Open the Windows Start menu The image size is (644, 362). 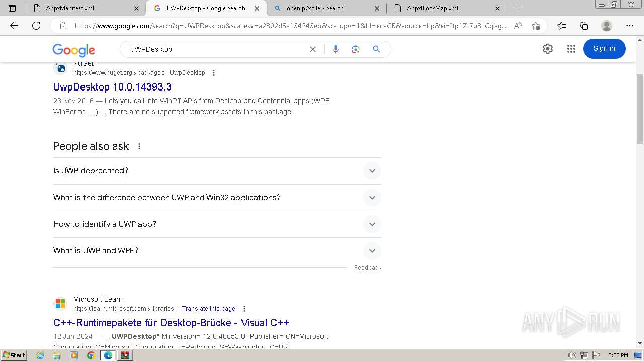pyautogui.click(x=14, y=355)
